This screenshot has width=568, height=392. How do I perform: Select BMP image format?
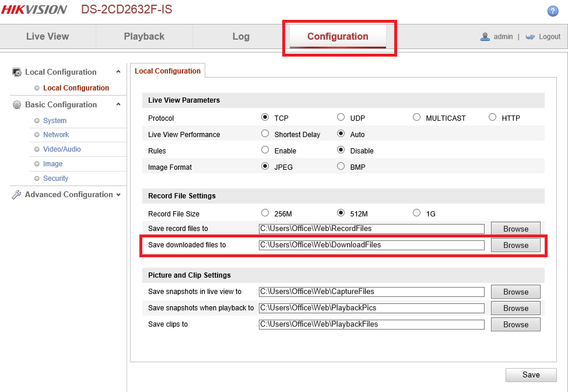(341, 166)
